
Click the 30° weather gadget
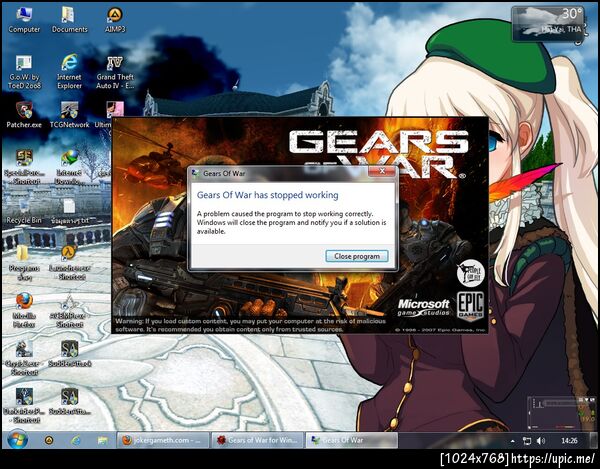[548, 23]
